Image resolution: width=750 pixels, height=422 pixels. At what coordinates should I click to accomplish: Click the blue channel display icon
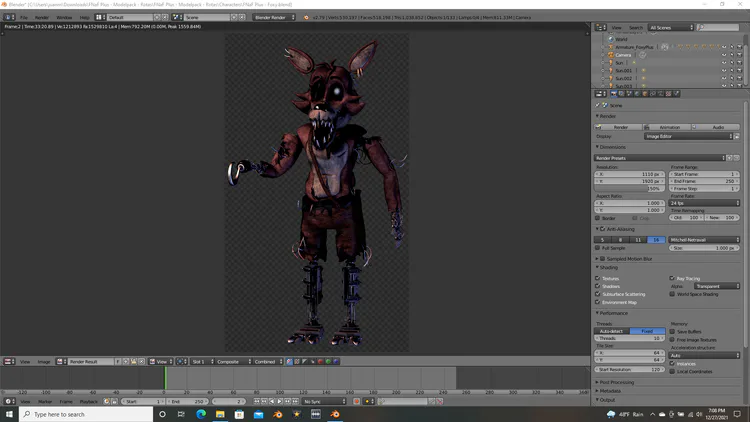click(x=336, y=362)
